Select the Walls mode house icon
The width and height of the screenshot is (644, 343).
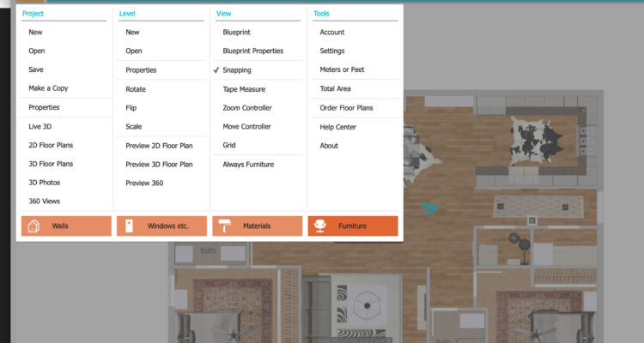pos(34,226)
